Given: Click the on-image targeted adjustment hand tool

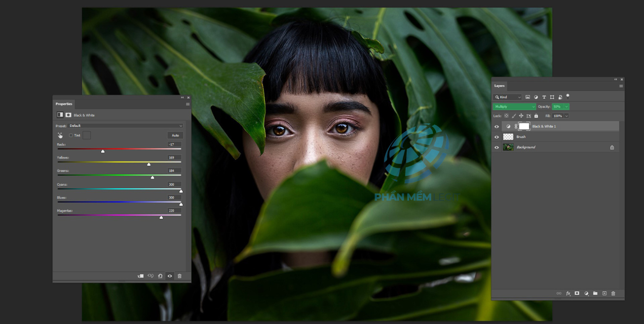Looking at the screenshot, I should (x=60, y=135).
